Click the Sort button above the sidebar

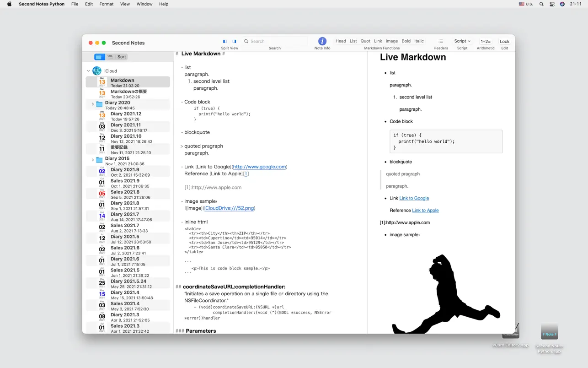pyautogui.click(x=122, y=56)
